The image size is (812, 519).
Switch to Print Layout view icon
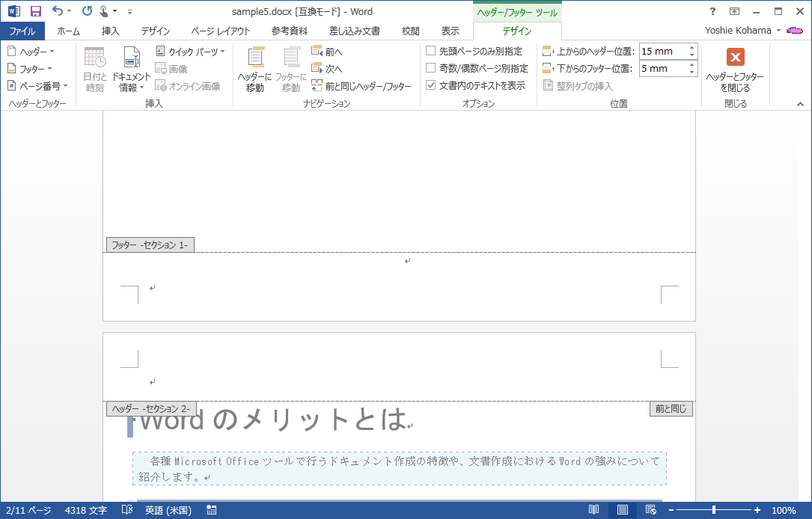pos(623,510)
